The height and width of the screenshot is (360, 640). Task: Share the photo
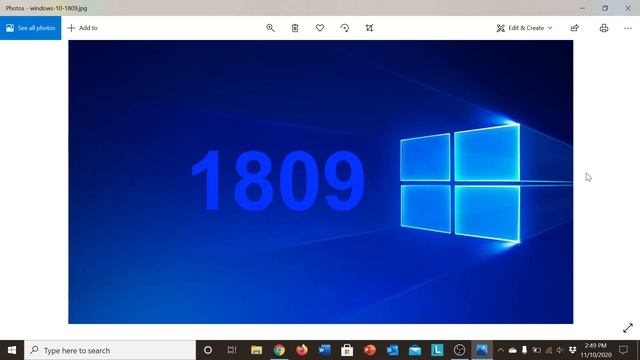pos(575,28)
